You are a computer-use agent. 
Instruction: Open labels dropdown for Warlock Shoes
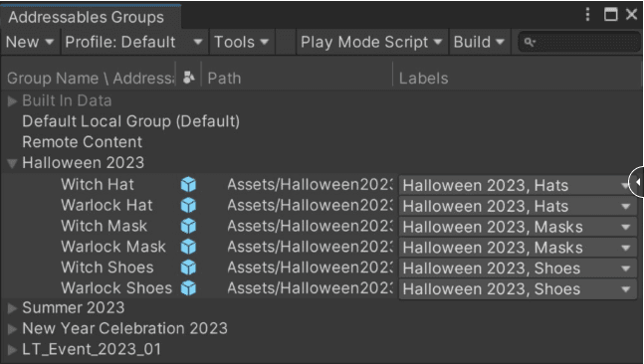(518, 288)
